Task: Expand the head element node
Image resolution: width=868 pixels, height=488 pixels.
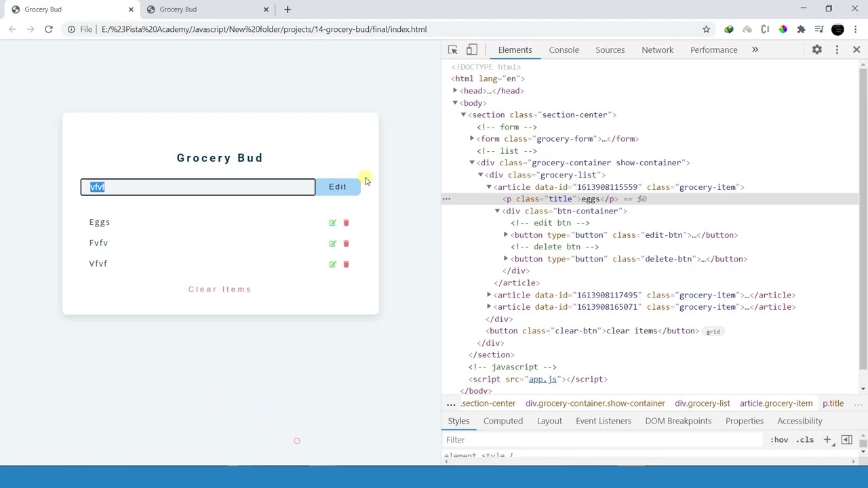Action: pyautogui.click(x=455, y=91)
